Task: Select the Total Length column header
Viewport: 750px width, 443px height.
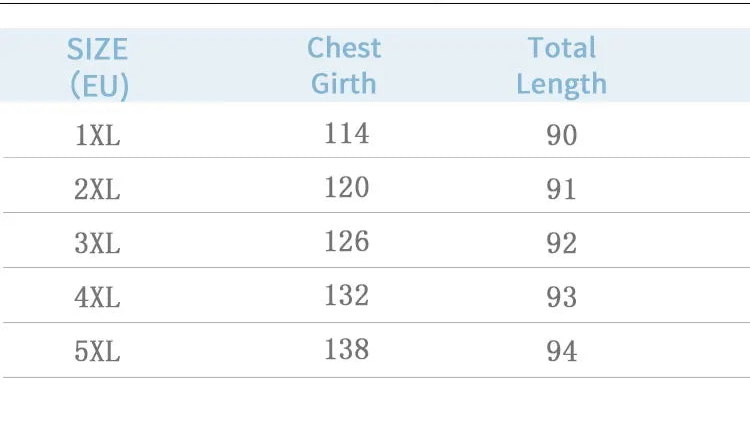Action: 562,66
